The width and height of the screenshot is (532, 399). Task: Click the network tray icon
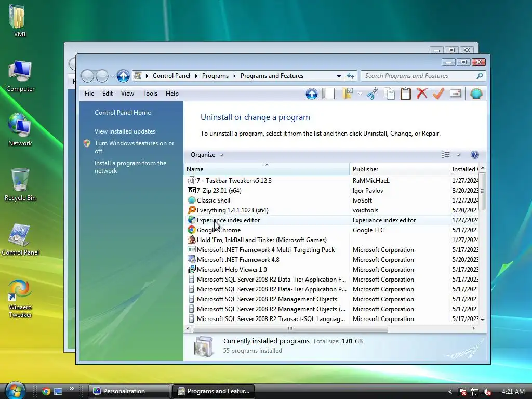pyautogui.click(x=475, y=392)
